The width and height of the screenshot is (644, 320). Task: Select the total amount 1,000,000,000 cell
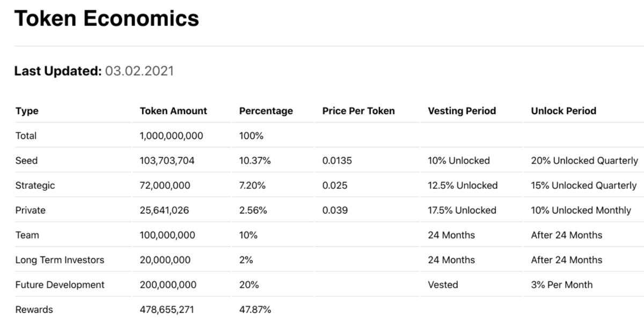coord(171,136)
